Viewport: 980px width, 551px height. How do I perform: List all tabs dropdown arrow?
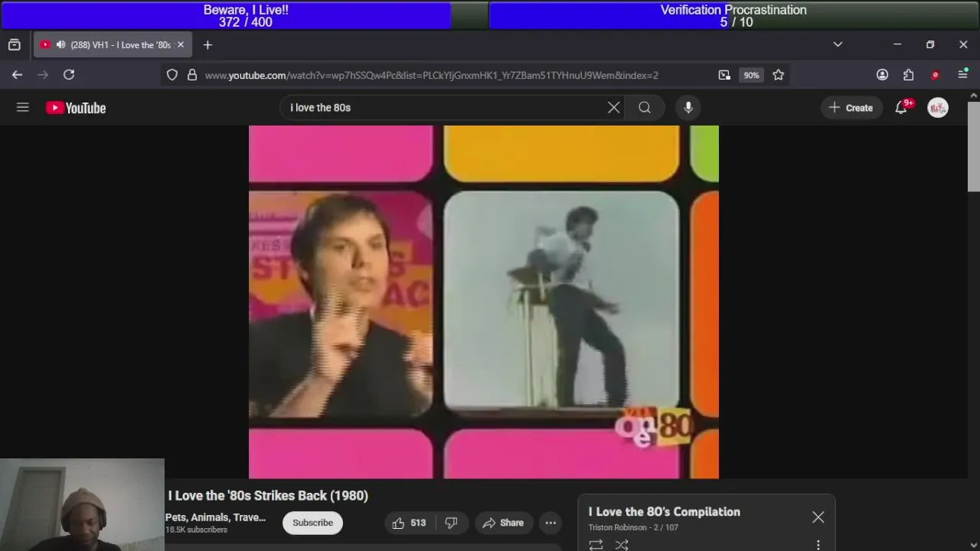pos(838,45)
